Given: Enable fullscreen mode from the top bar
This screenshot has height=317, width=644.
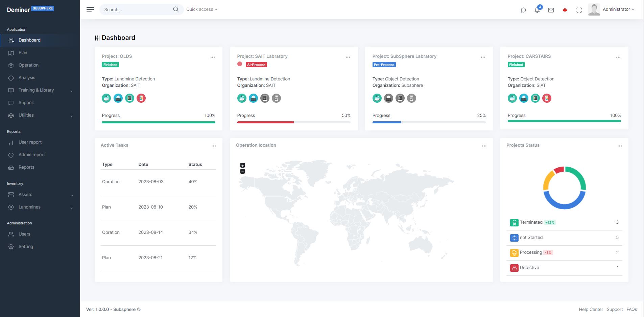Looking at the screenshot, I should click(579, 10).
